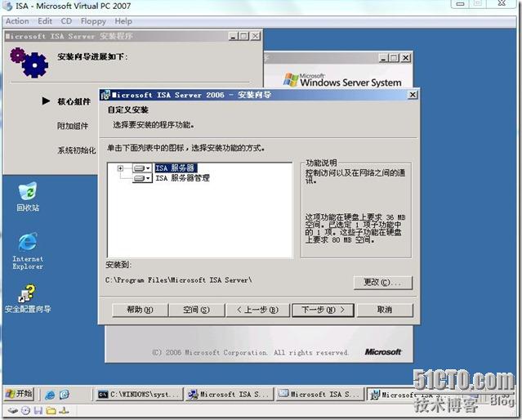This screenshot has height=420, width=522.
Task: Click the 功能说明 description text
Action: click(355, 176)
